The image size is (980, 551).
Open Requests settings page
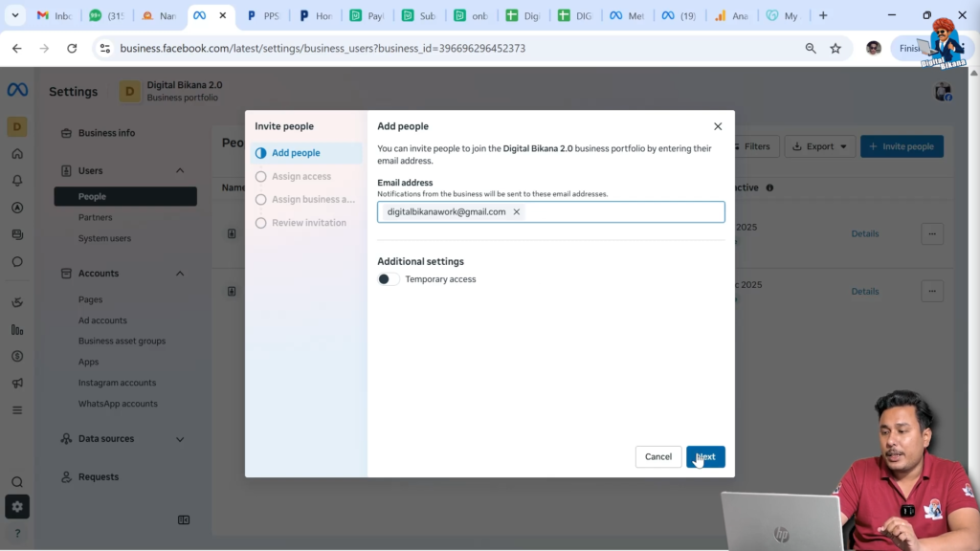click(99, 476)
